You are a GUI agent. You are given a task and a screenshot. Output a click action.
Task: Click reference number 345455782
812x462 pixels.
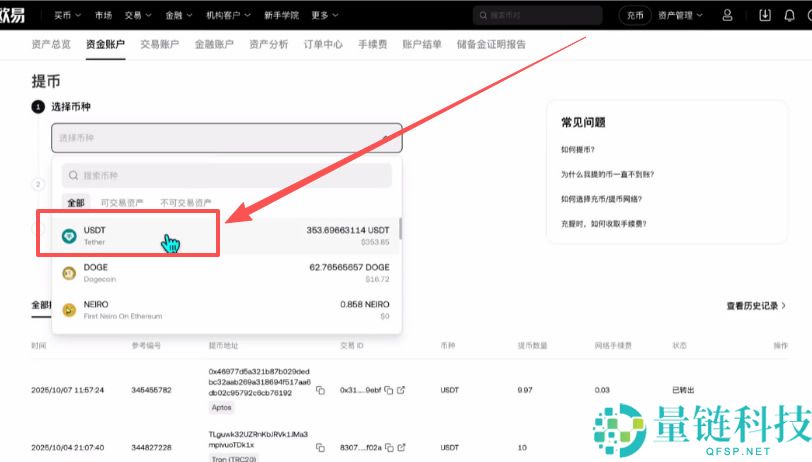[x=151, y=390]
